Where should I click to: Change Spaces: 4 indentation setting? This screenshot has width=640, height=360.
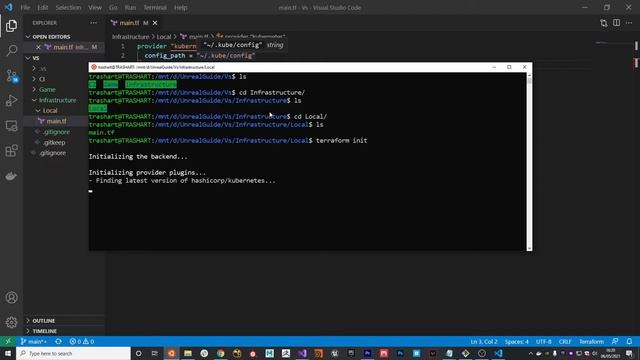tap(517, 342)
